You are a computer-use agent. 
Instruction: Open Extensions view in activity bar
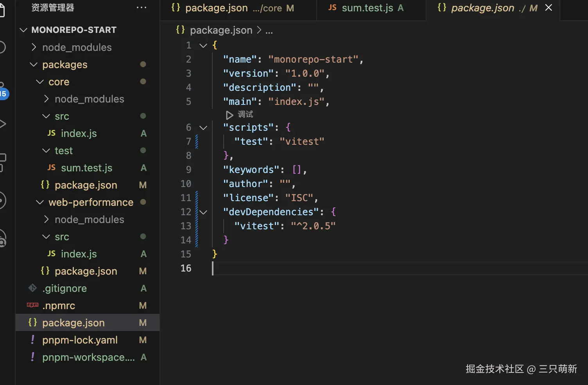point(3,162)
